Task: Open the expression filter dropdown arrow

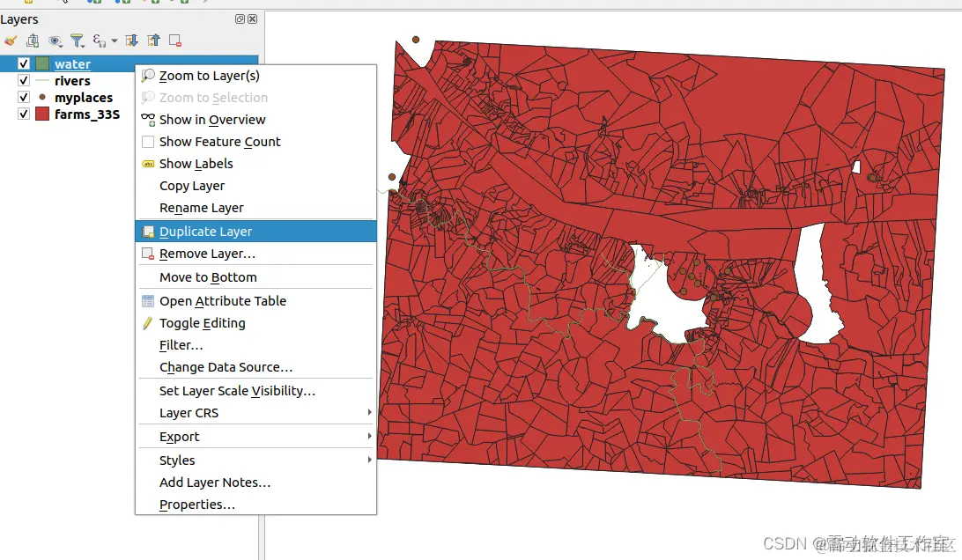Action: point(115,41)
